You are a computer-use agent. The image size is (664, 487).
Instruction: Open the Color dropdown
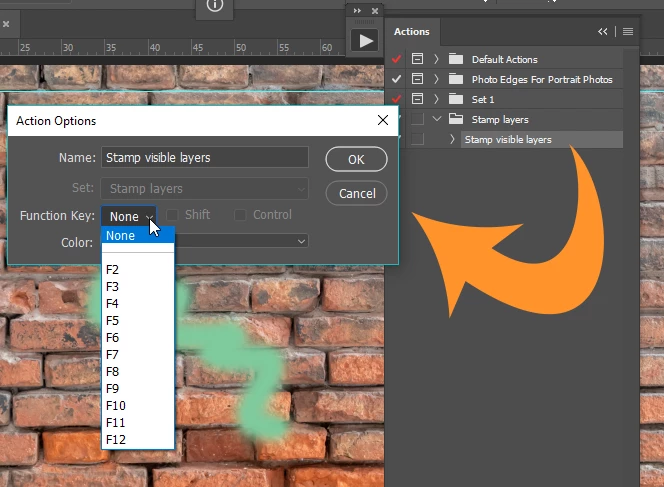click(241, 241)
